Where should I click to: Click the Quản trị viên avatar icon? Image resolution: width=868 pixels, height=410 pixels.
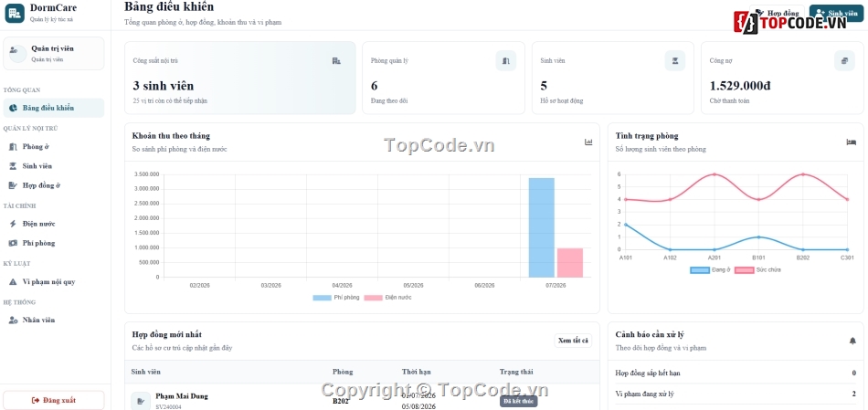coord(17,54)
